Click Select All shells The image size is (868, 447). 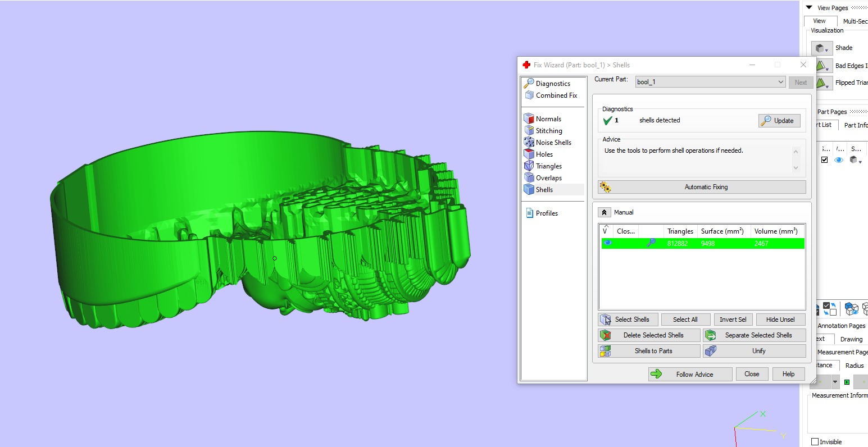tap(685, 320)
